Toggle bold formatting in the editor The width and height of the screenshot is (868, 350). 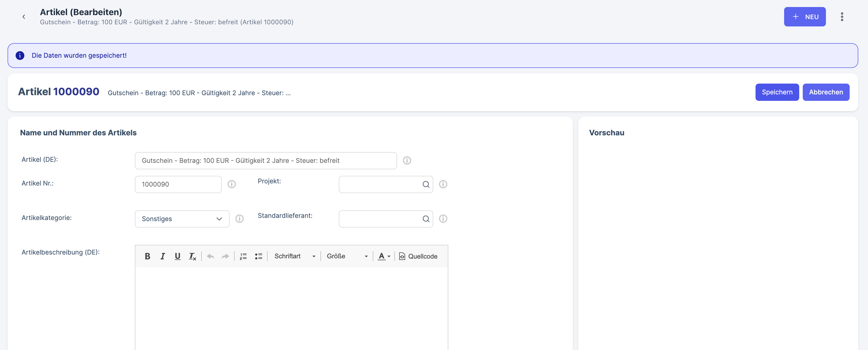point(147,256)
